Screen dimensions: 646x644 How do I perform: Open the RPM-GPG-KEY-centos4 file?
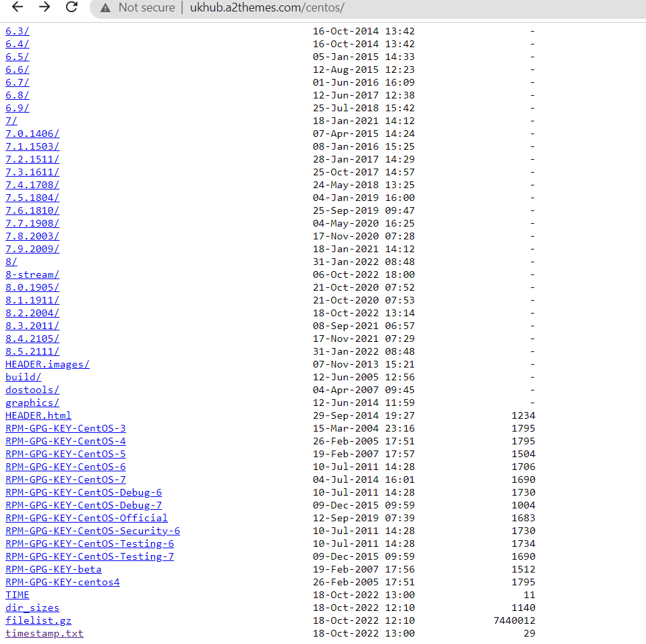tap(63, 582)
